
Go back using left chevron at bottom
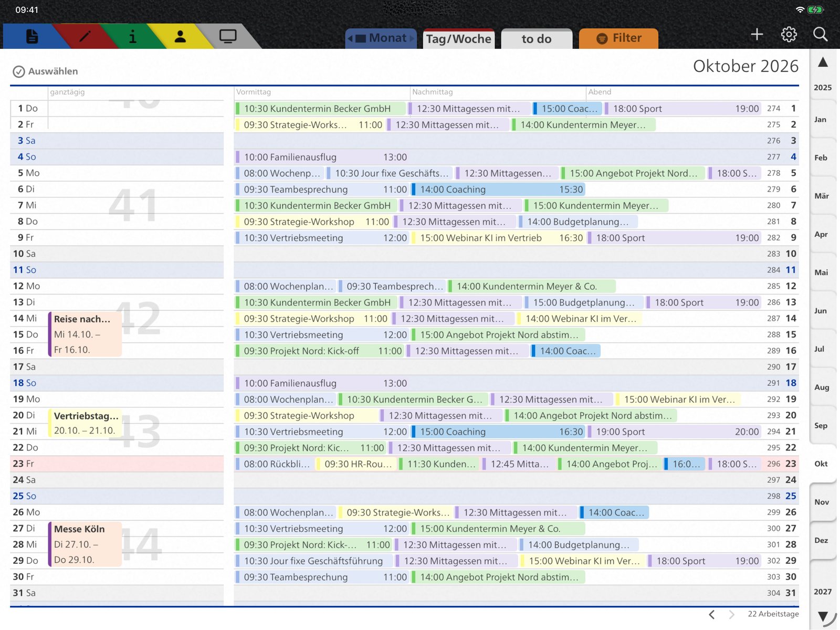pos(712,614)
